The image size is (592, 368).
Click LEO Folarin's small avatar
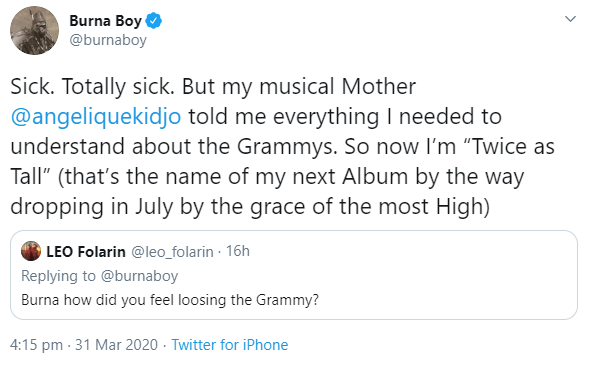coord(31,251)
